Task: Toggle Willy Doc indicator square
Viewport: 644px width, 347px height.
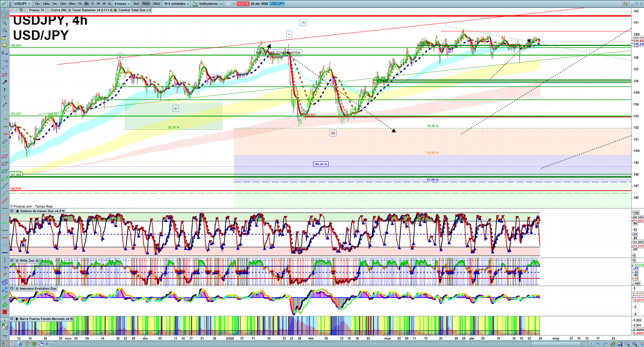Action: tap(17, 261)
